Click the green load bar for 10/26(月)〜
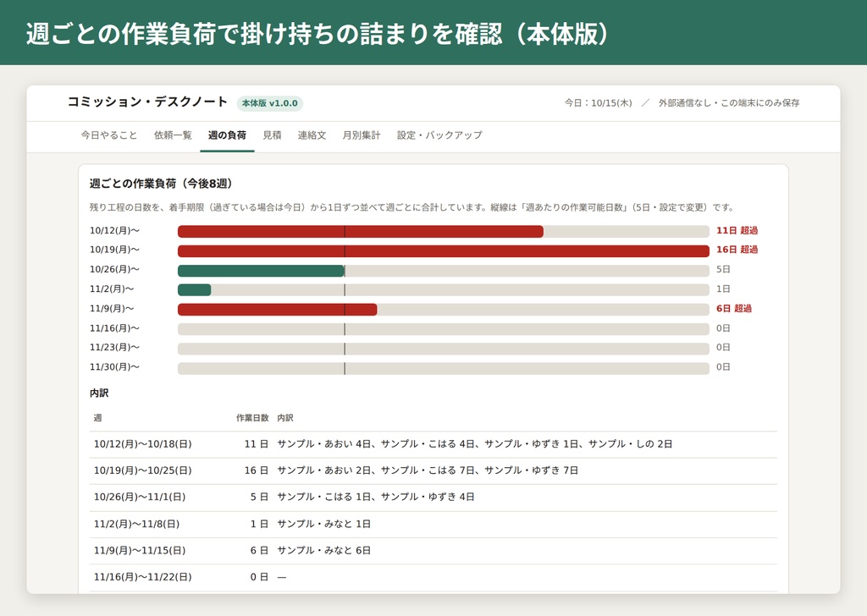The height and width of the screenshot is (616, 867). (261, 271)
